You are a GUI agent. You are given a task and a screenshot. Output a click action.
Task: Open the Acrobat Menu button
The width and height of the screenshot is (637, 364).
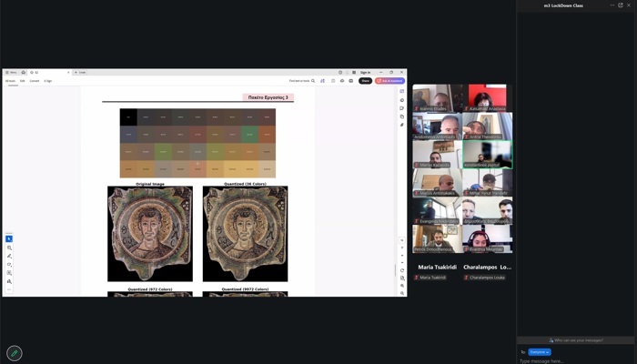click(11, 72)
